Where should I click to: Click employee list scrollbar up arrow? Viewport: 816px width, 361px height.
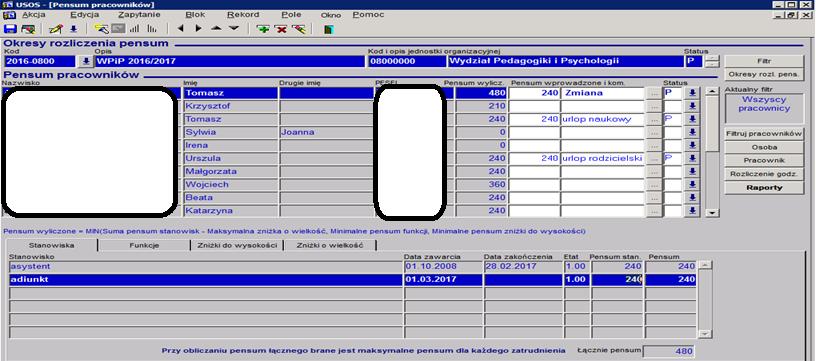[711, 92]
